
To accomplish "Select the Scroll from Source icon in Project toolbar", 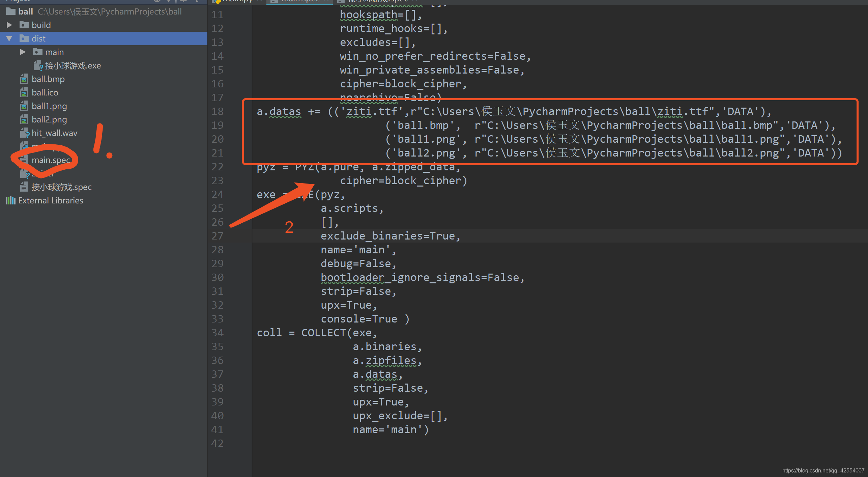I will tap(156, 1).
